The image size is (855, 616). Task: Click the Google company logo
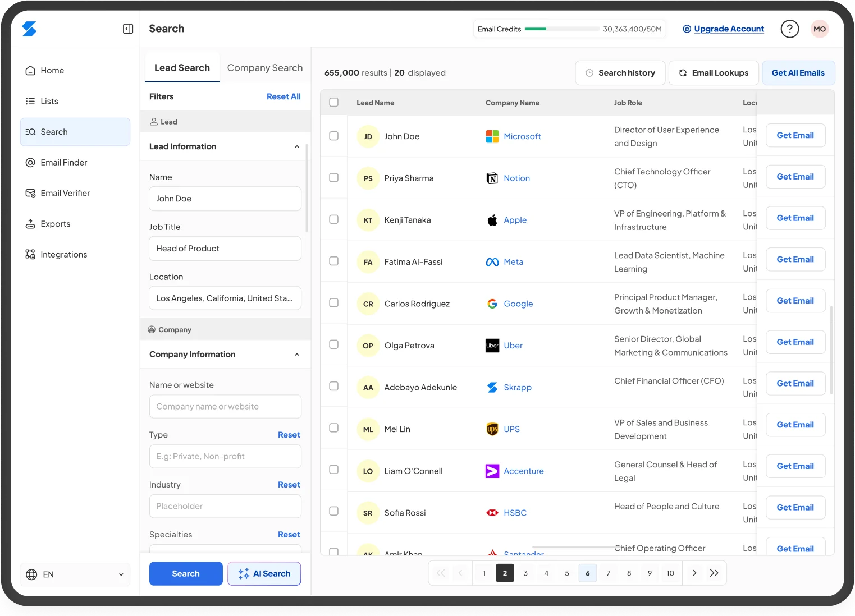click(492, 304)
